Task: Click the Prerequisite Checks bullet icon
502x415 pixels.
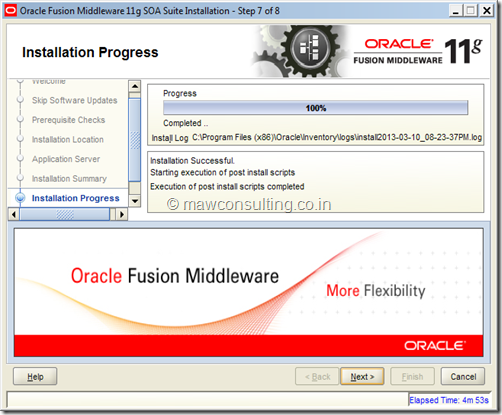Action: point(20,119)
